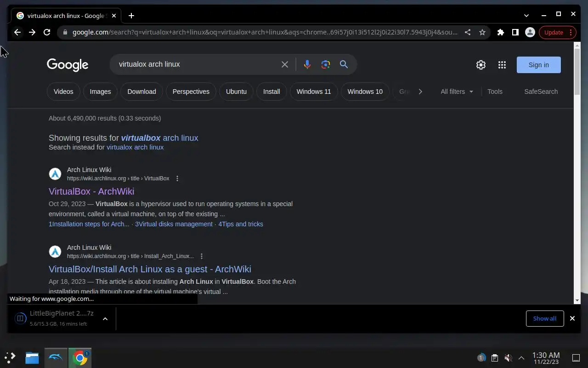
Task: Click the Google logo
Action: 68,65
